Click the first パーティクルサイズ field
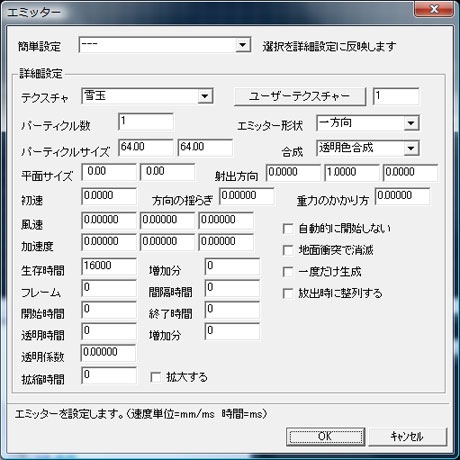Screen dimensions: 460x460 146,148
